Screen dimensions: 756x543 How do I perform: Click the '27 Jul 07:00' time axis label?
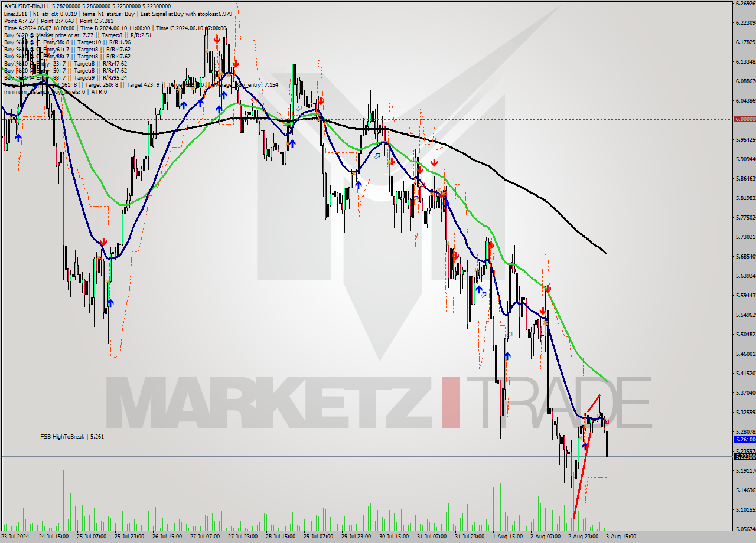[x=204, y=537]
